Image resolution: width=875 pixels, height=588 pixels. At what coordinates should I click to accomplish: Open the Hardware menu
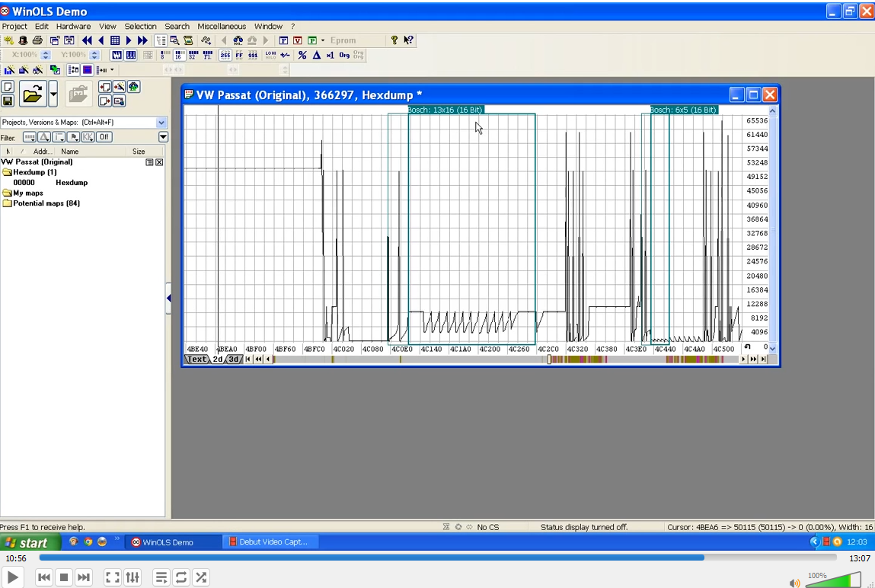73,26
